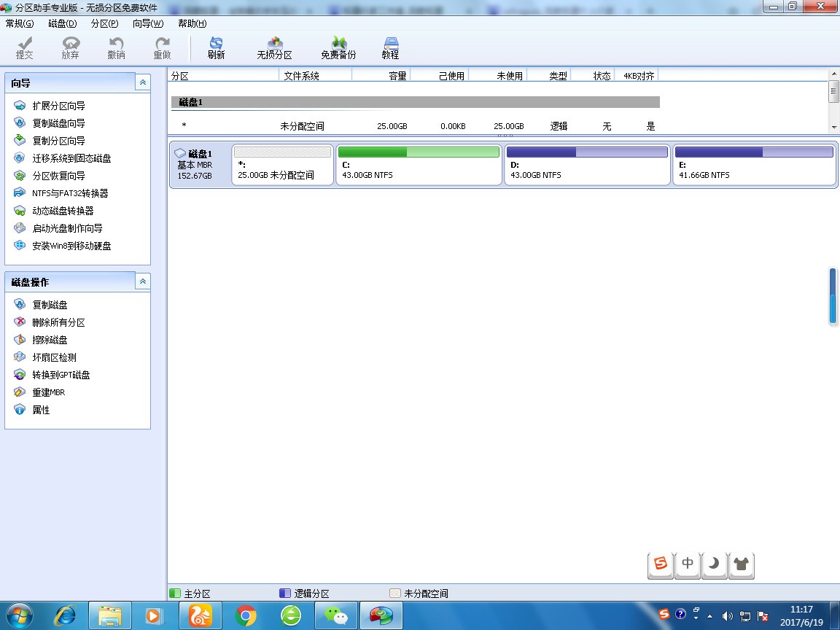
Task: Click the 提交 (Apply) toolbar icon
Action: point(25,48)
